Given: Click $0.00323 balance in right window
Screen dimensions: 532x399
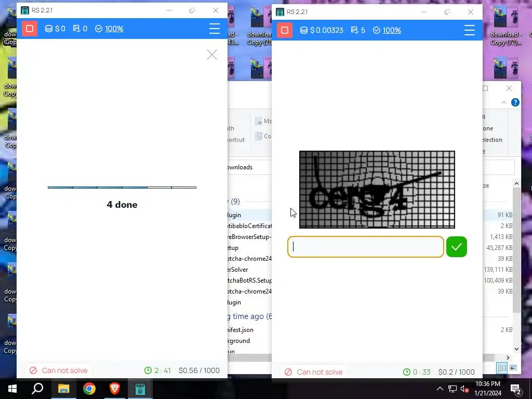Looking at the screenshot, I should (x=322, y=30).
